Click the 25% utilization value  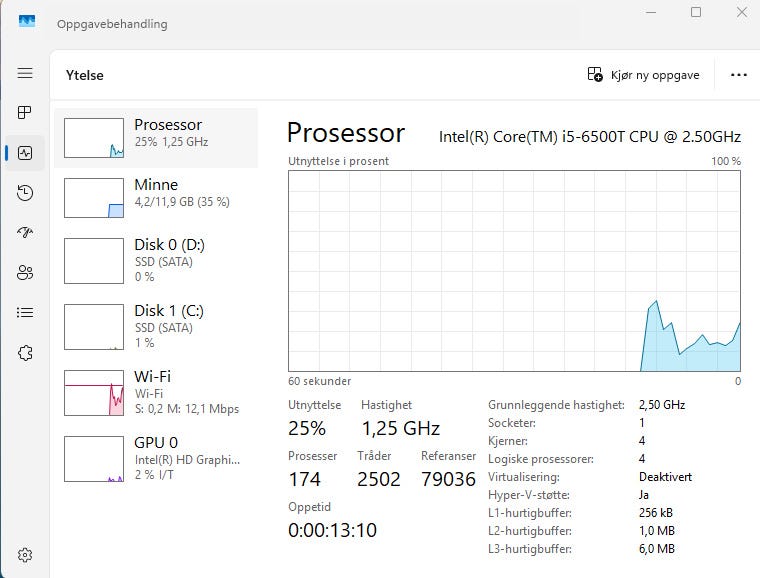pos(307,428)
